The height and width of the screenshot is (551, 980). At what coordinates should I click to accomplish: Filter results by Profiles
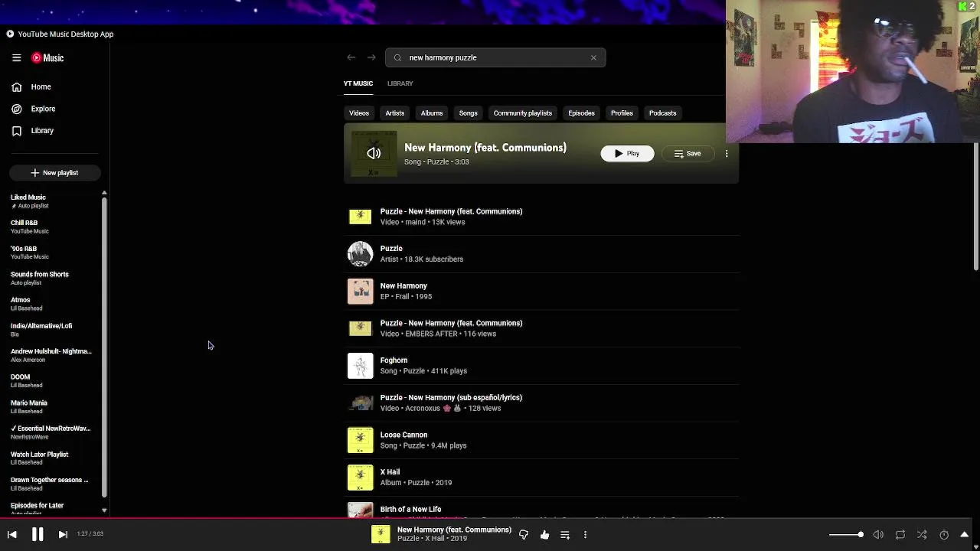click(x=622, y=113)
